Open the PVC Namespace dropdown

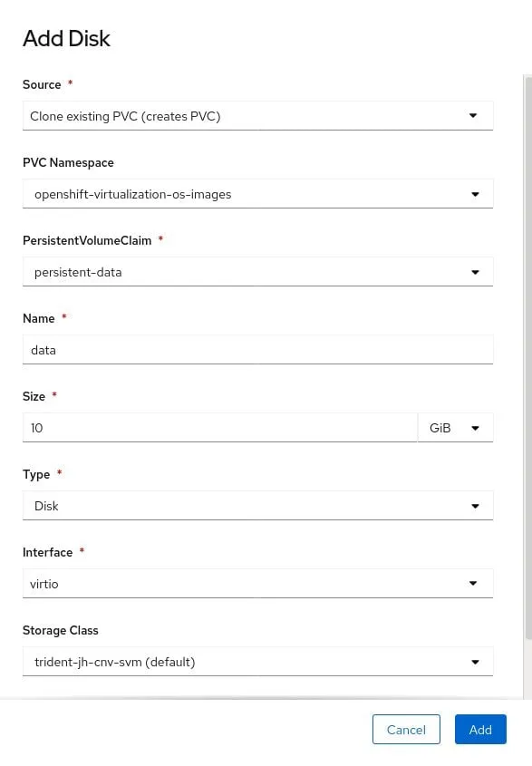pos(258,193)
